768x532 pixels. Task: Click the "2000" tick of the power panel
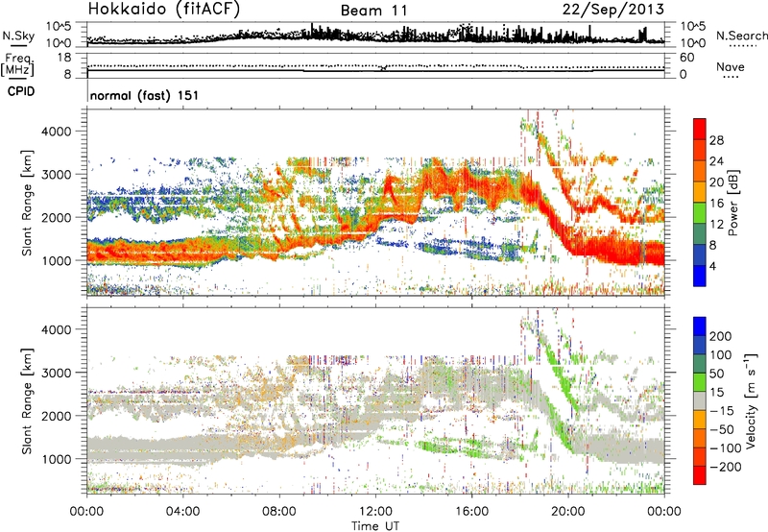coord(57,217)
